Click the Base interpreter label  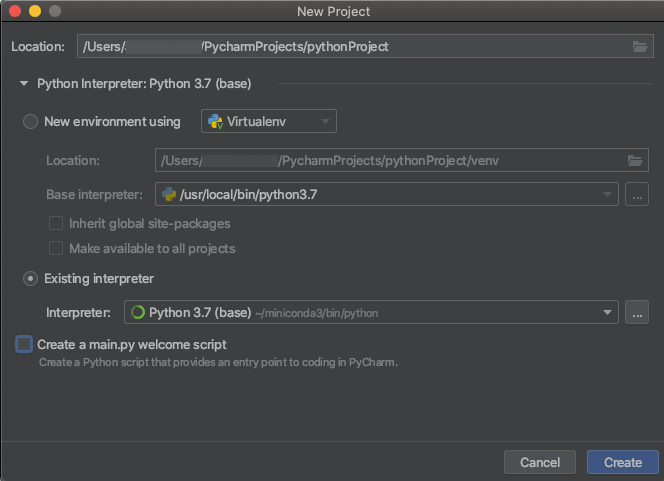pyautogui.click(x=94, y=195)
